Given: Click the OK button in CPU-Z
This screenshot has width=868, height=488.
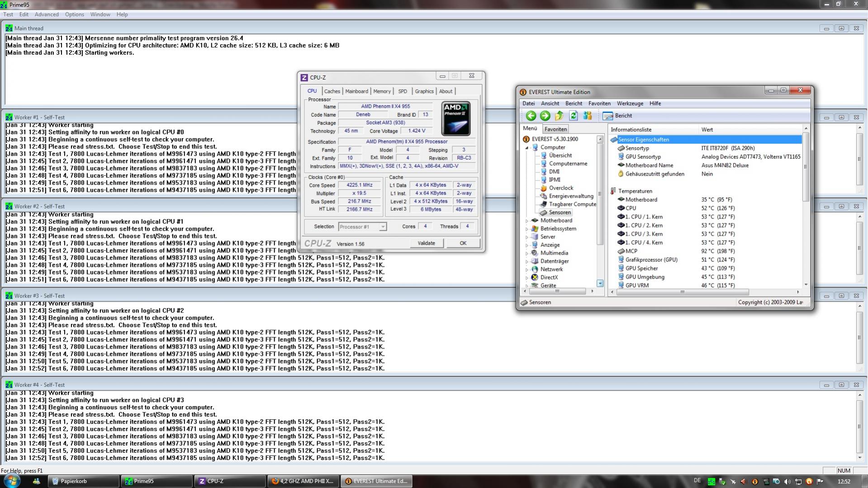Looking at the screenshot, I should [463, 243].
